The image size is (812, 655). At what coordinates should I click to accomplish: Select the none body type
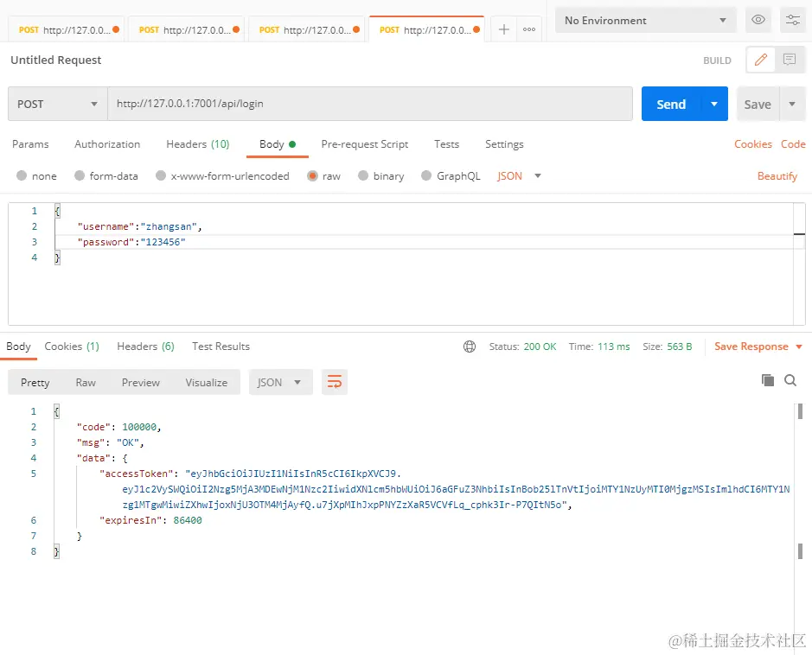tap(36, 176)
